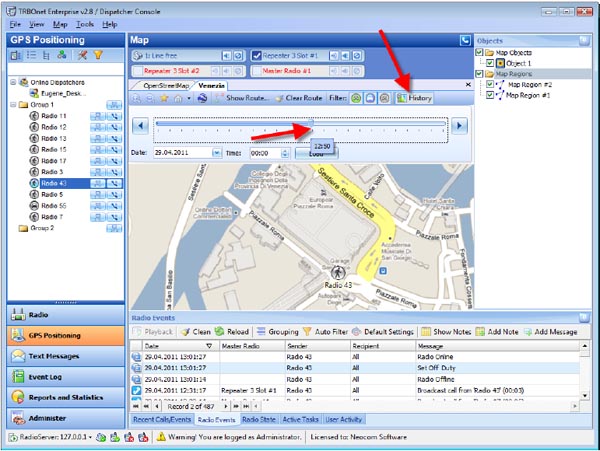Screen dimensions: 600x451
Task: Click the history timeline slider handle
Action: (x=311, y=123)
